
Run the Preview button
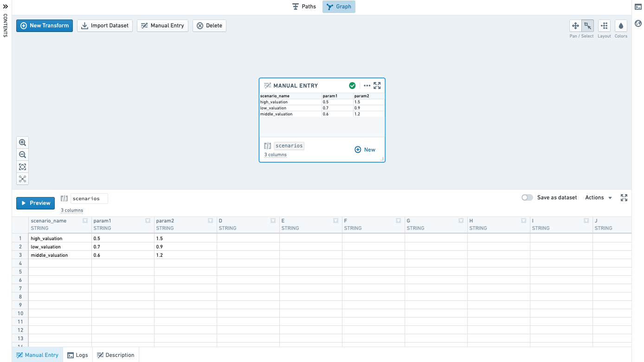(x=35, y=203)
